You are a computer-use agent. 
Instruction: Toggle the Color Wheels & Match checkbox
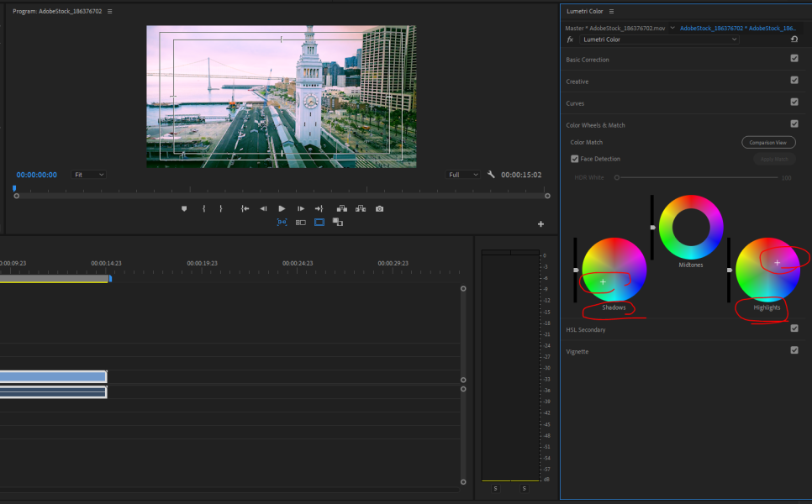point(794,123)
